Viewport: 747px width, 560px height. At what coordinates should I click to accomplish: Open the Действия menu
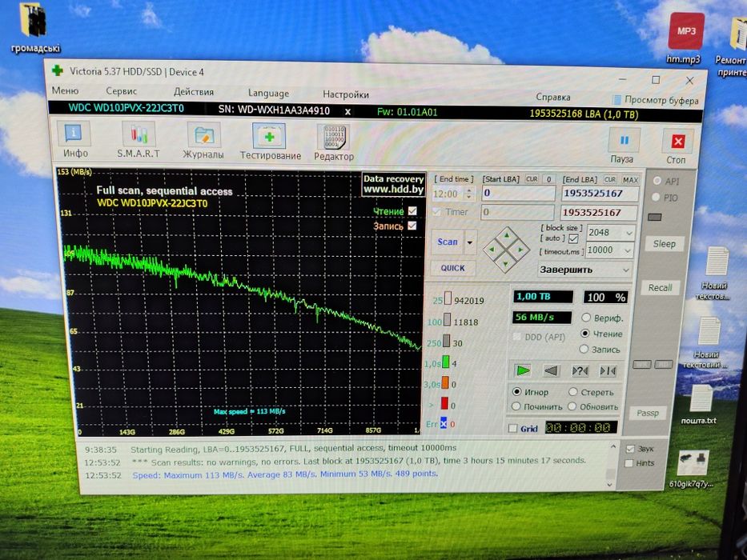(x=194, y=92)
